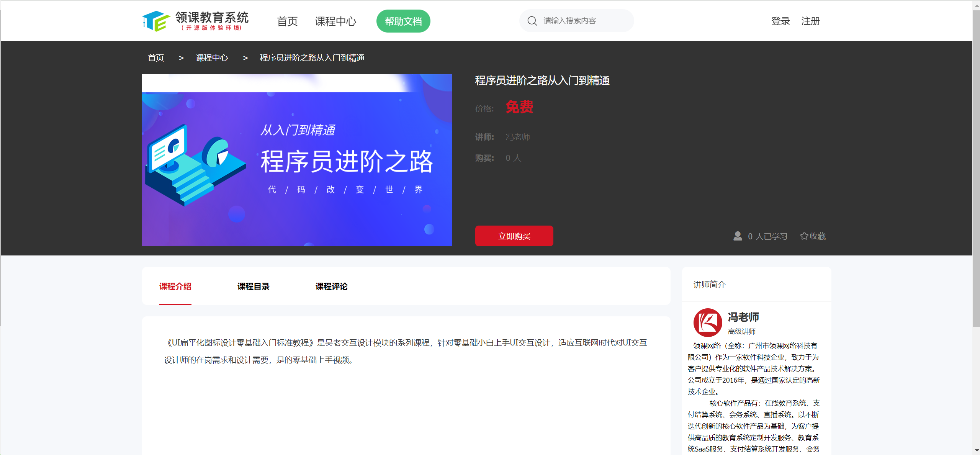Click the 登录 link
980x455 pixels.
[780, 21]
